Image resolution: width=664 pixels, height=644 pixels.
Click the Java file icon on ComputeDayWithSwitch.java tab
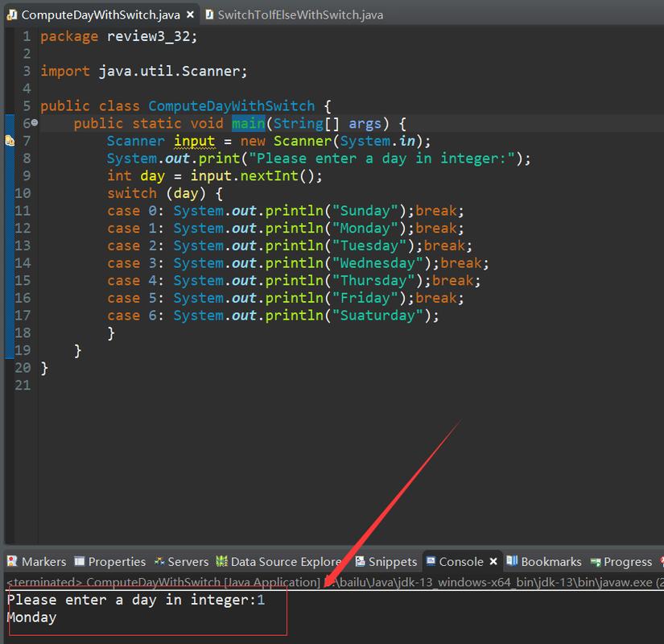tap(12, 15)
